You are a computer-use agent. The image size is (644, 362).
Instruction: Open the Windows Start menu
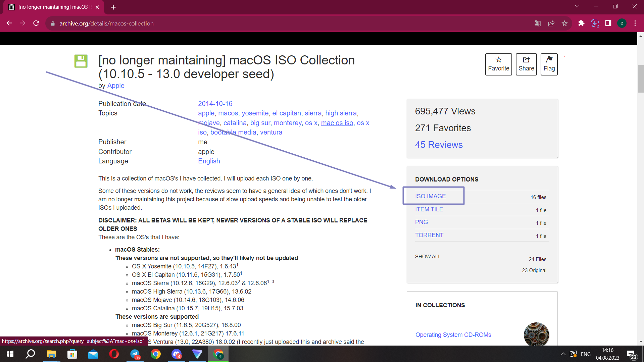(x=10, y=354)
